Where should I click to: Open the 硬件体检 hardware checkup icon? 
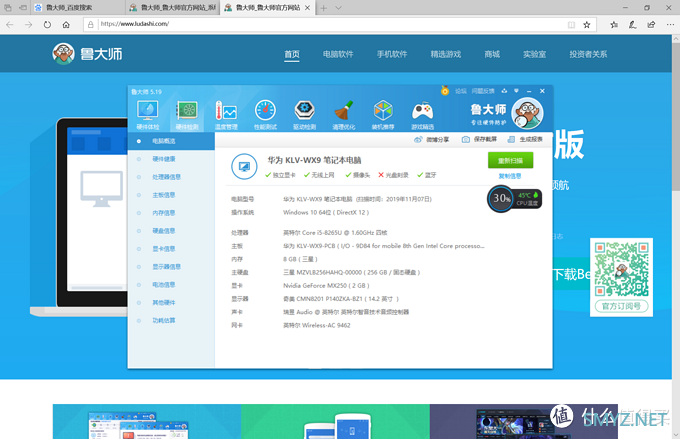tap(147, 115)
